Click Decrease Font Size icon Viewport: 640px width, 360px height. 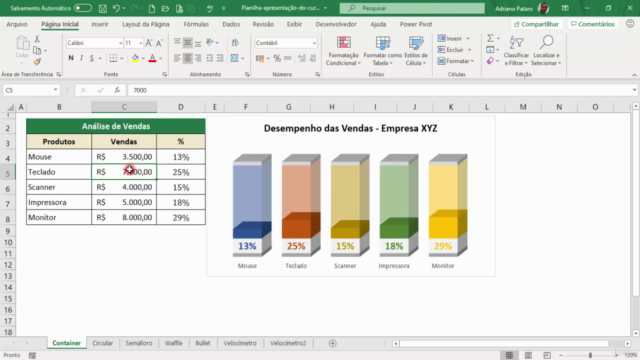pyautogui.click(x=159, y=43)
